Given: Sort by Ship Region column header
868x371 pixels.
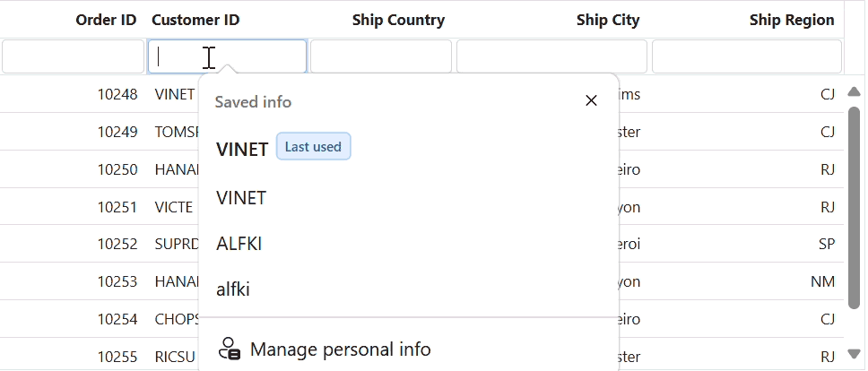Looking at the screenshot, I should (x=792, y=20).
